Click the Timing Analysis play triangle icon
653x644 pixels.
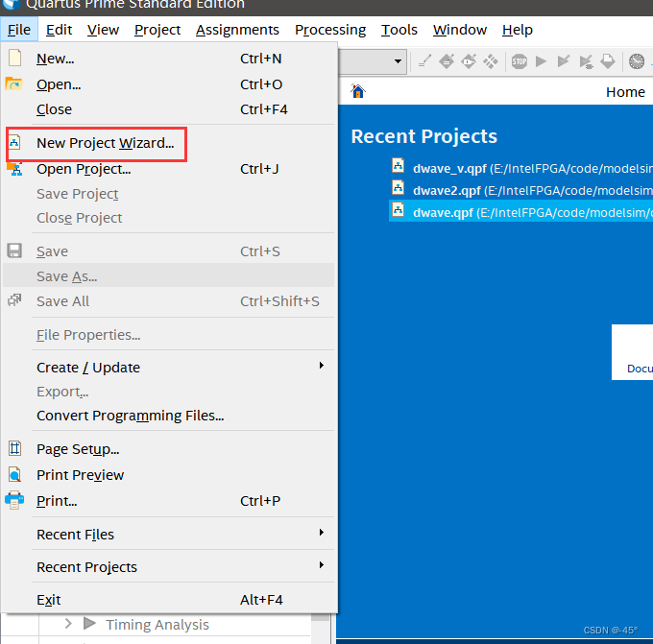(x=89, y=623)
